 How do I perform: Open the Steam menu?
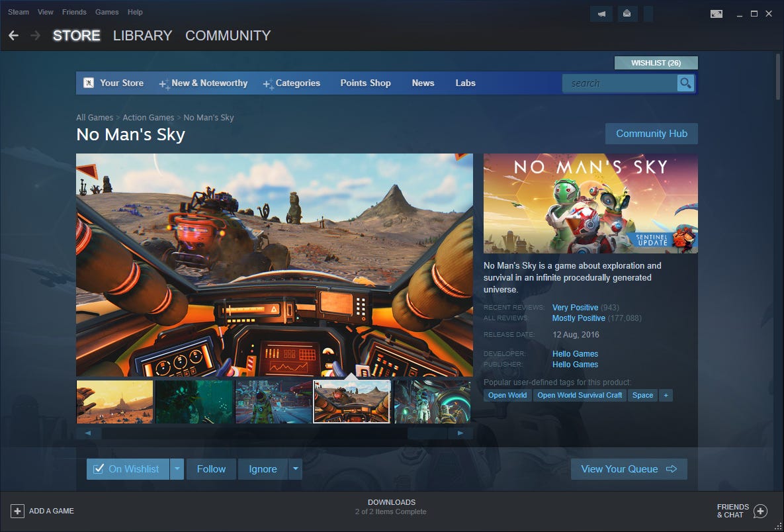click(19, 12)
